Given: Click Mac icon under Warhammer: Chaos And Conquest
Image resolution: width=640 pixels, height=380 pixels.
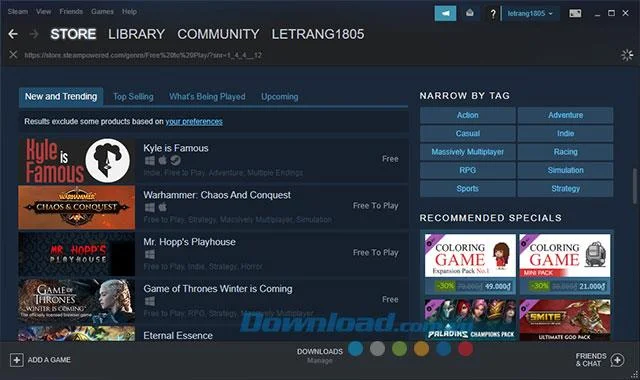Looking at the screenshot, I should (162, 207).
